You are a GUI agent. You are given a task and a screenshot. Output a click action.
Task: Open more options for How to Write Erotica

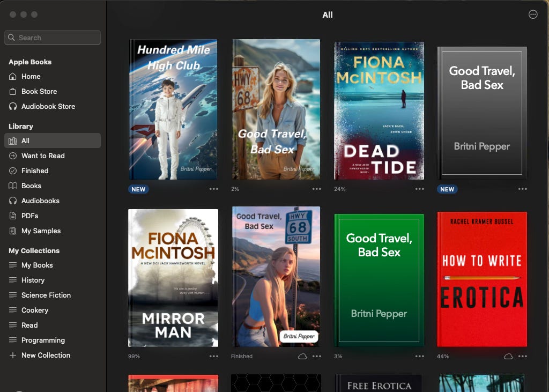[x=522, y=356]
